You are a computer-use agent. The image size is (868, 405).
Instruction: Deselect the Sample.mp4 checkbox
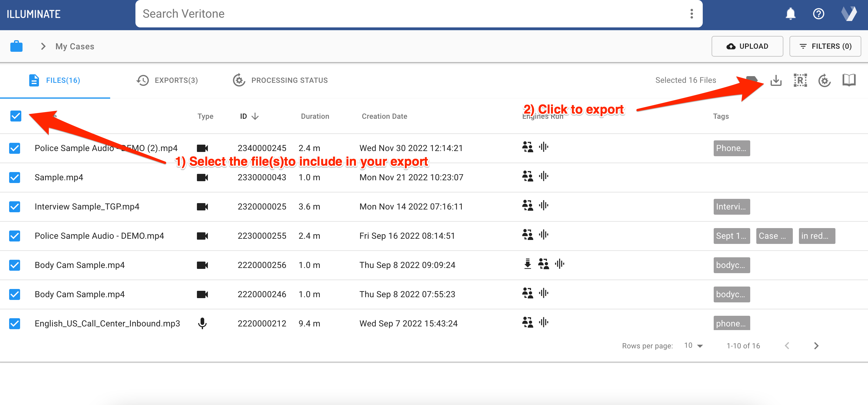(15, 177)
